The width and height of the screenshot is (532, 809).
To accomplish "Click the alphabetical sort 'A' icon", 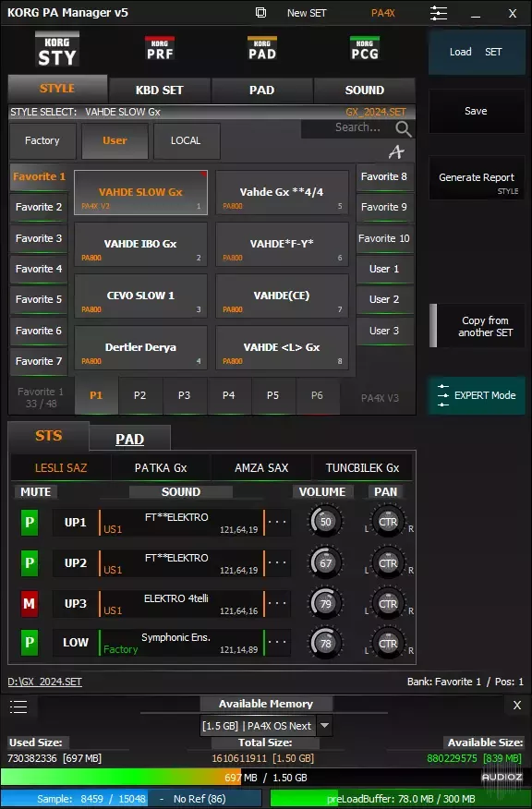I will coord(396,151).
